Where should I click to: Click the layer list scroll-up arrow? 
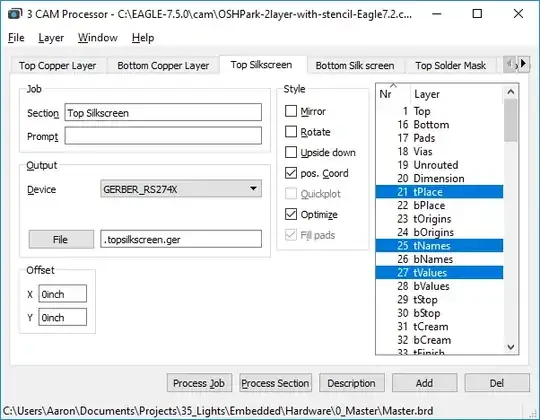[511, 92]
